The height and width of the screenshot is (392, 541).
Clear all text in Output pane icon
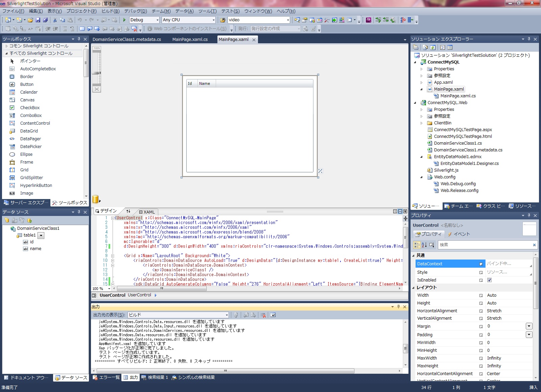pos(263,315)
